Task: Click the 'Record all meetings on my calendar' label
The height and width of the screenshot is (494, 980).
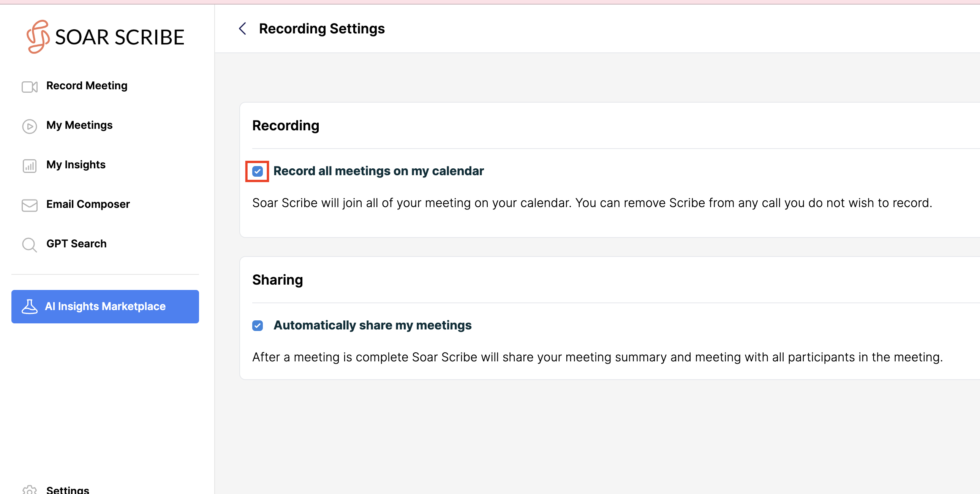Action: (x=378, y=171)
